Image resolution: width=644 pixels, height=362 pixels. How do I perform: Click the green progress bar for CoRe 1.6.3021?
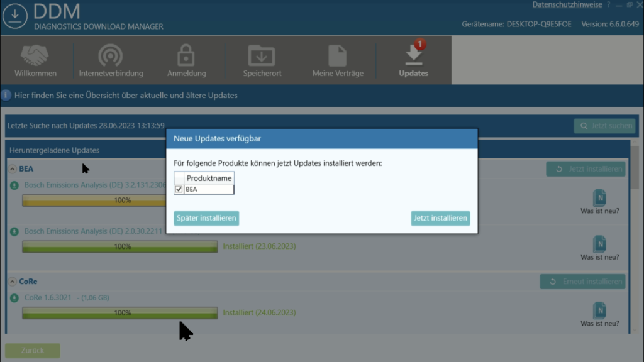pyautogui.click(x=120, y=313)
